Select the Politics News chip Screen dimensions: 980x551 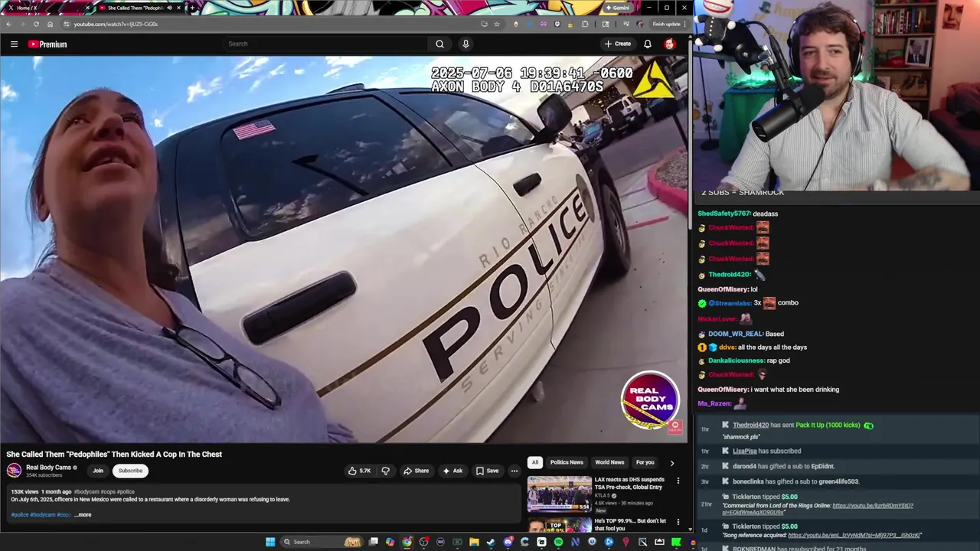click(567, 462)
